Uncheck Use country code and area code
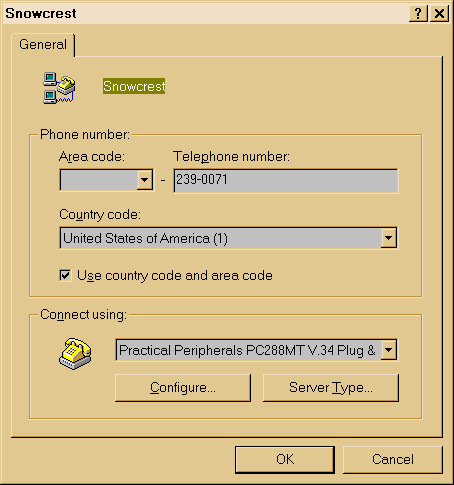This screenshot has width=454, height=485. [x=65, y=276]
